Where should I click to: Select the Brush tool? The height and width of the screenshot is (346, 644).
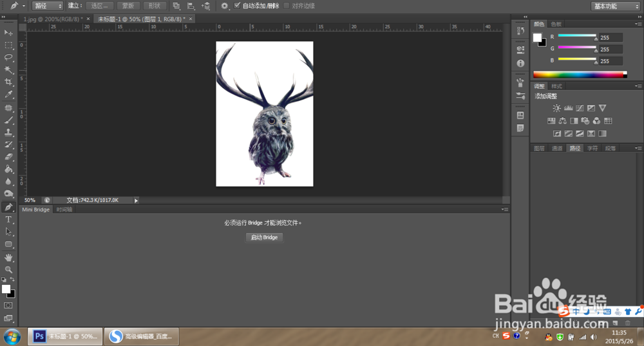pyautogui.click(x=8, y=120)
